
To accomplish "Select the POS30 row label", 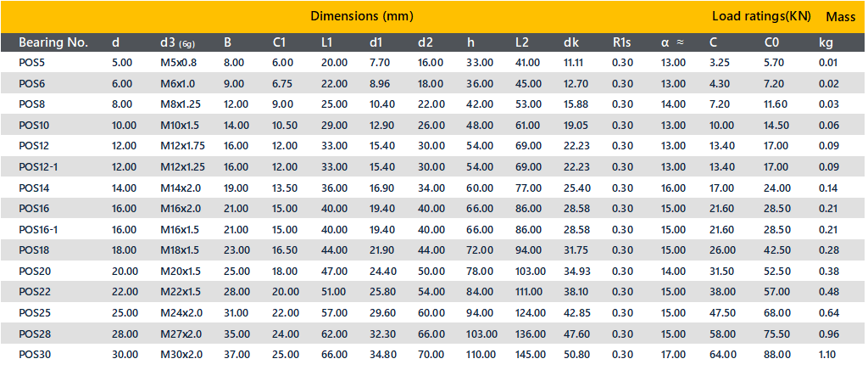I will (x=34, y=355).
